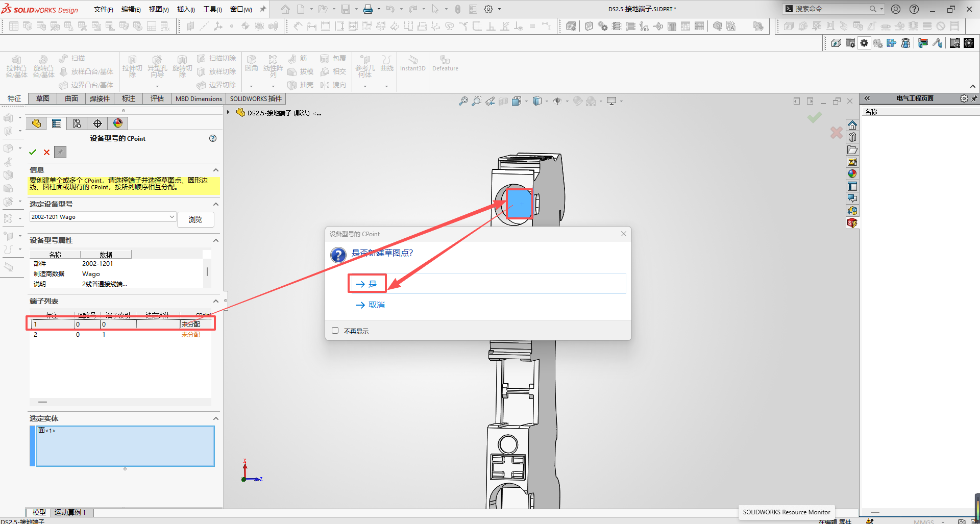Image resolution: width=980 pixels, height=524 pixels.
Task: Toggle the pushpin in the CPoint panel
Action: 60,152
